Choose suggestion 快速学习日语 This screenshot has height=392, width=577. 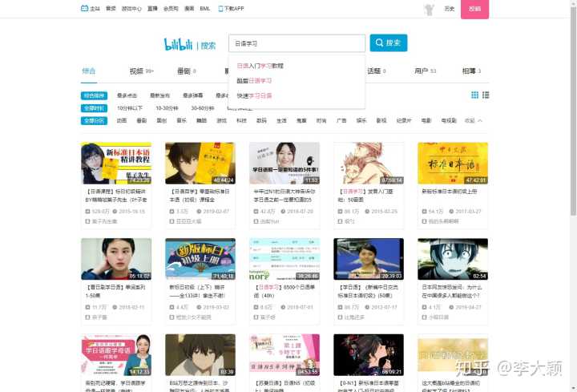coord(255,95)
